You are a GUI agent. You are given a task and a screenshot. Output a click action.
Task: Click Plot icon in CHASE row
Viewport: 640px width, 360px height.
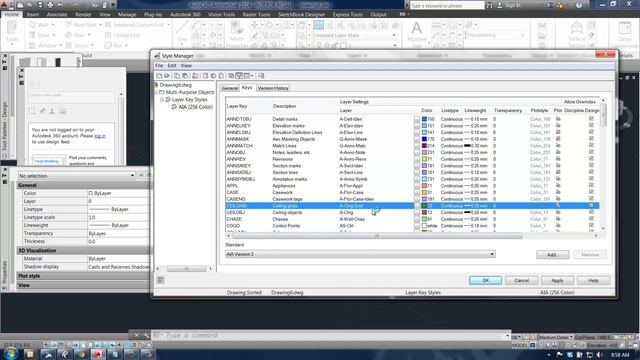(x=558, y=219)
